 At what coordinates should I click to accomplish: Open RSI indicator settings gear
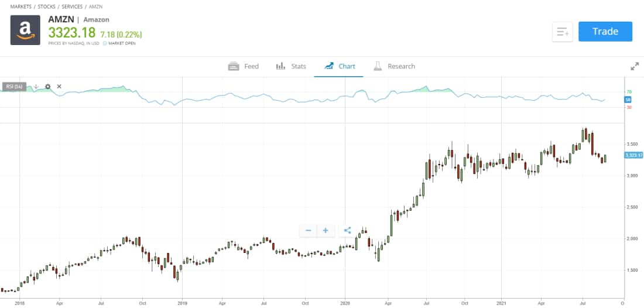point(47,87)
